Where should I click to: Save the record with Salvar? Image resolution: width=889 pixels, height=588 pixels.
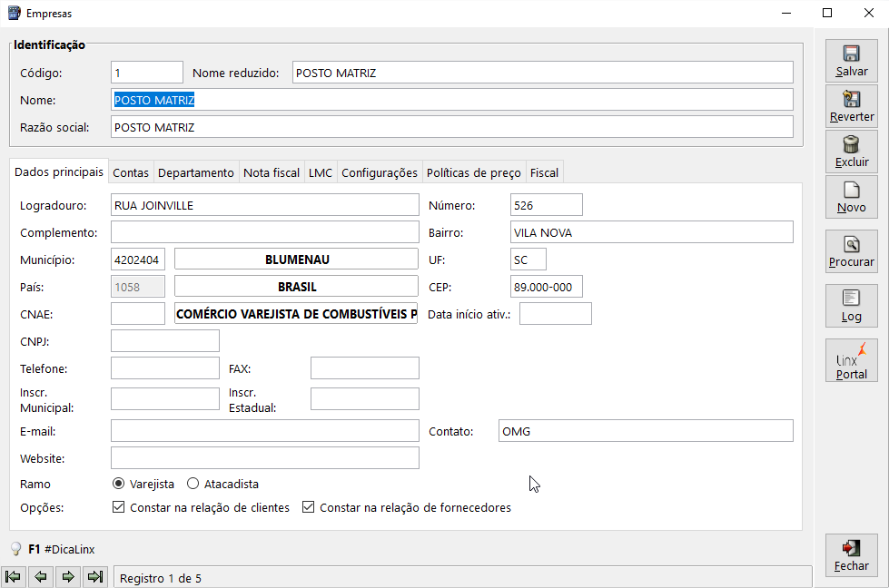point(851,61)
